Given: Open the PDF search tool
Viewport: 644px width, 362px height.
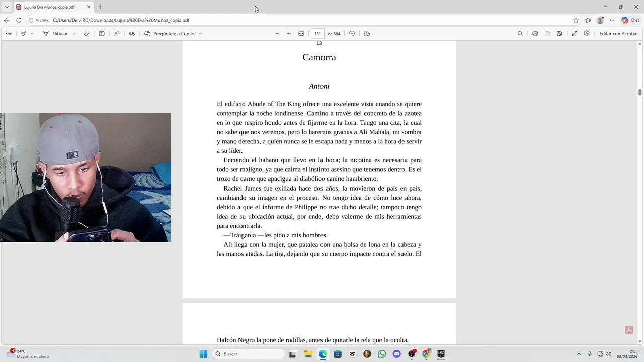Looking at the screenshot, I should point(520,34).
